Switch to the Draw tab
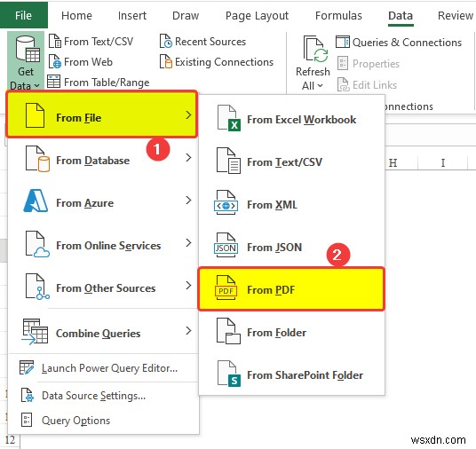The width and height of the screenshot is (476, 449). [x=186, y=15]
